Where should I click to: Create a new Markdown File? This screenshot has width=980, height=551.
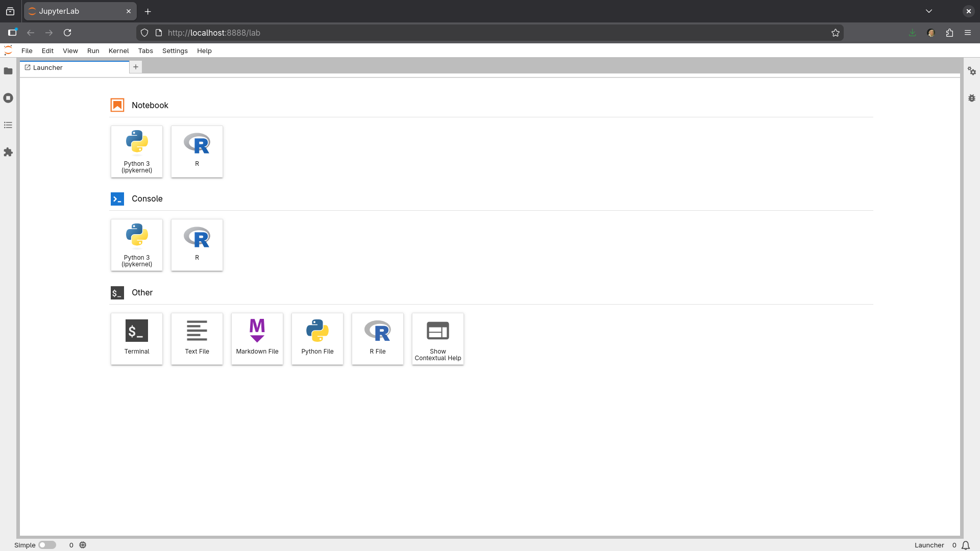click(257, 338)
